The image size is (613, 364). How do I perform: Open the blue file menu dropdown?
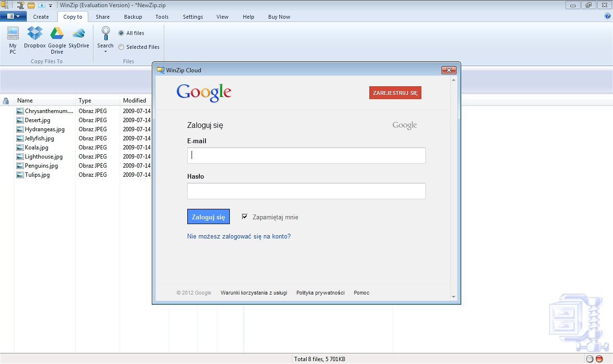[13, 16]
